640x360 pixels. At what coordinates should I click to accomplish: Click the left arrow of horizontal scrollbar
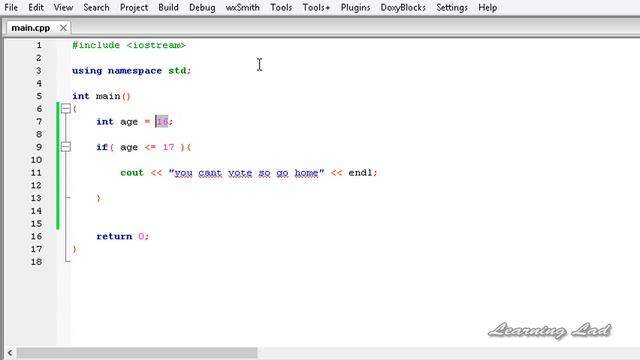[10, 353]
